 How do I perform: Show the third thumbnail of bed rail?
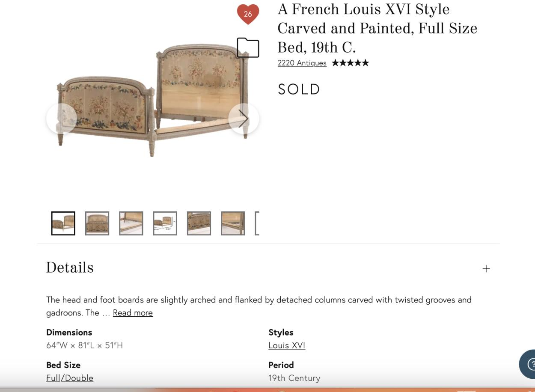click(x=131, y=223)
